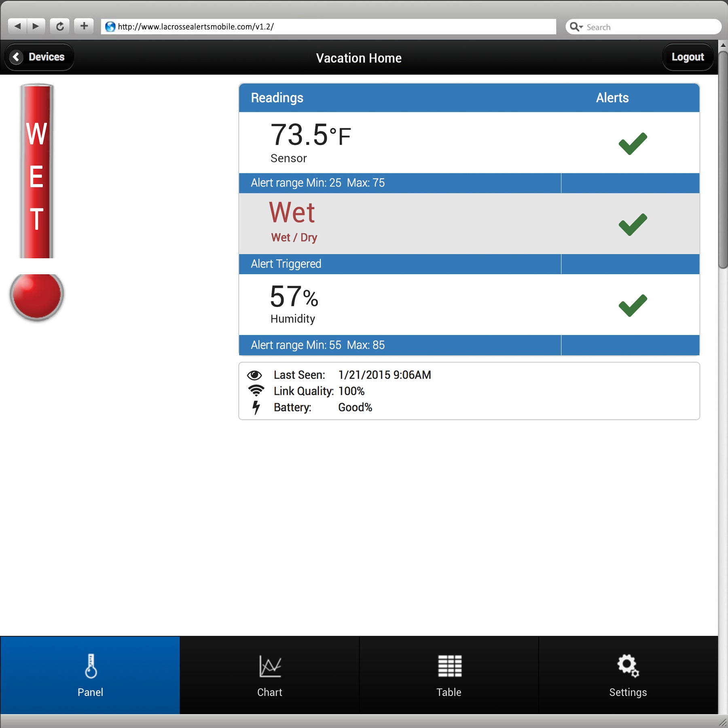Viewport: 728px width, 728px height.
Task: Click the Last Seen eye icon
Action: (255, 375)
